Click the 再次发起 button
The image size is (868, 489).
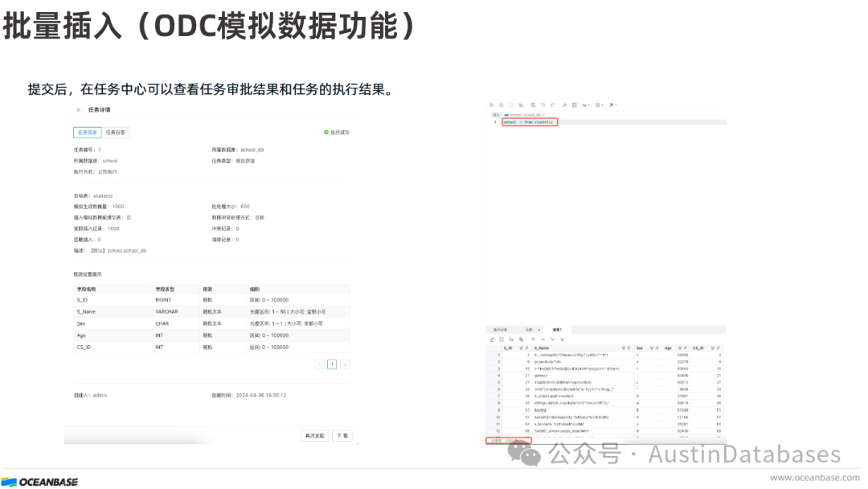pyautogui.click(x=315, y=436)
